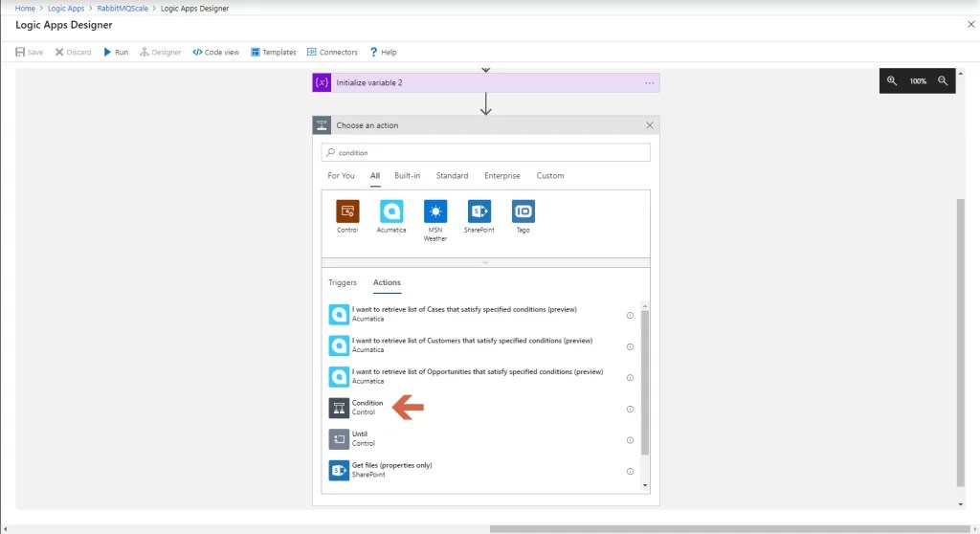Viewport: 980px width, 534px height.
Task: Click the Until action icon
Action: pos(339,439)
